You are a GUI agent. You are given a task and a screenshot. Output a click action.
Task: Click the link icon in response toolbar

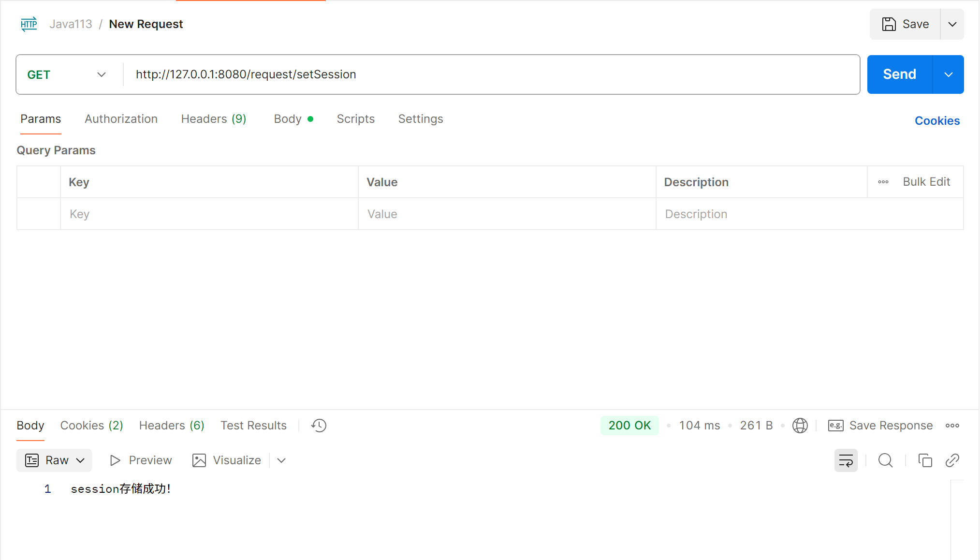click(x=952, y=460)
